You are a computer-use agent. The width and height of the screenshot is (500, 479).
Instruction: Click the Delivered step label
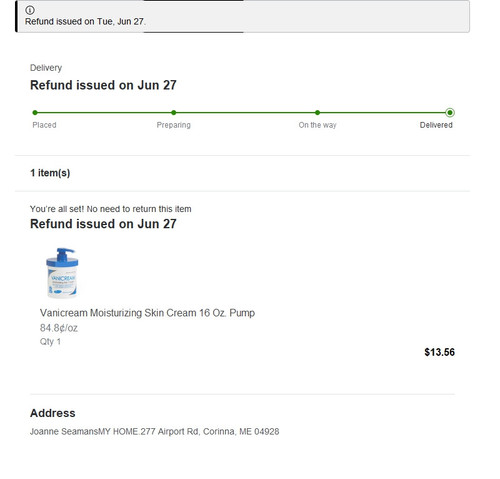click(x=436, y=125)
